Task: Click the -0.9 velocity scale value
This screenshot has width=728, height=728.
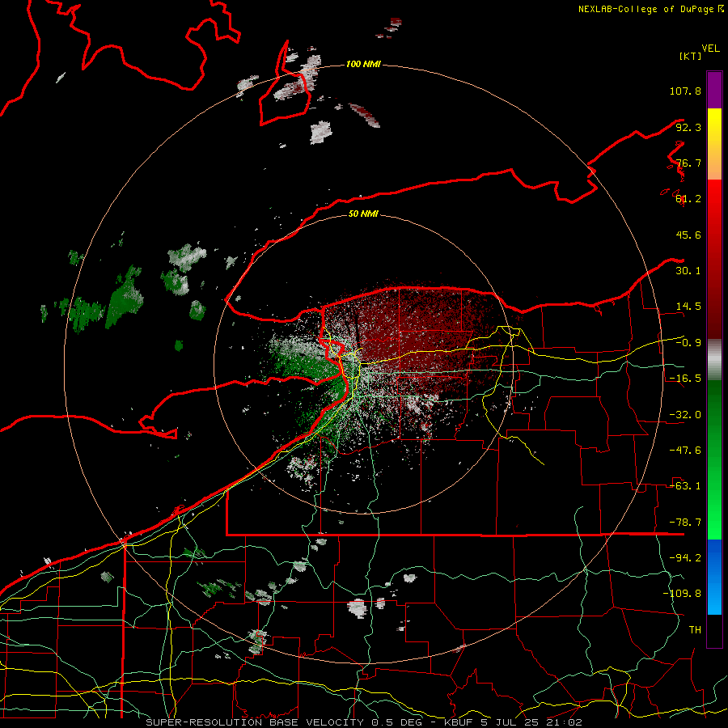Action: (688, 343)
